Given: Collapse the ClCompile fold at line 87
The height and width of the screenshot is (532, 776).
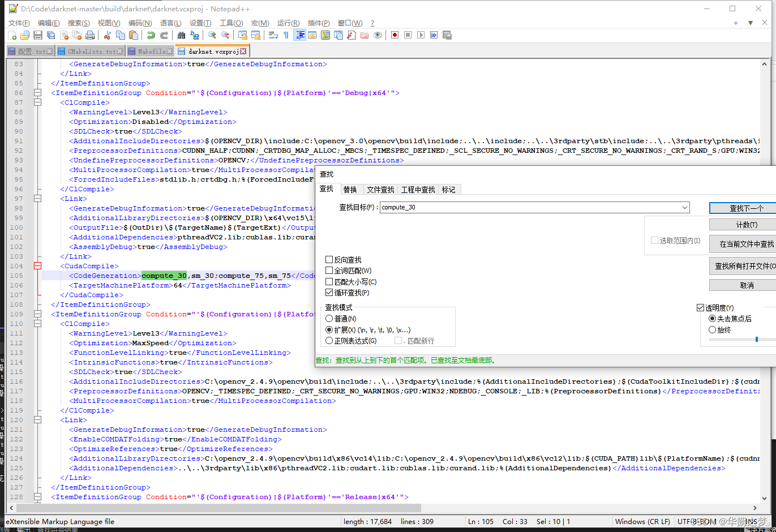Looking at the screenshot, I should click(37, 102).
